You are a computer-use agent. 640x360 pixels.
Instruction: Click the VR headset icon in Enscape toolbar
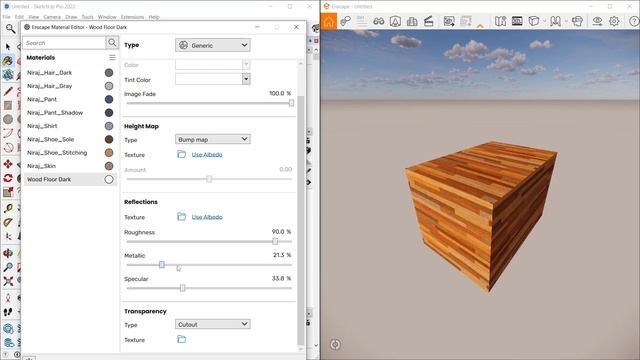pos(577,21)
